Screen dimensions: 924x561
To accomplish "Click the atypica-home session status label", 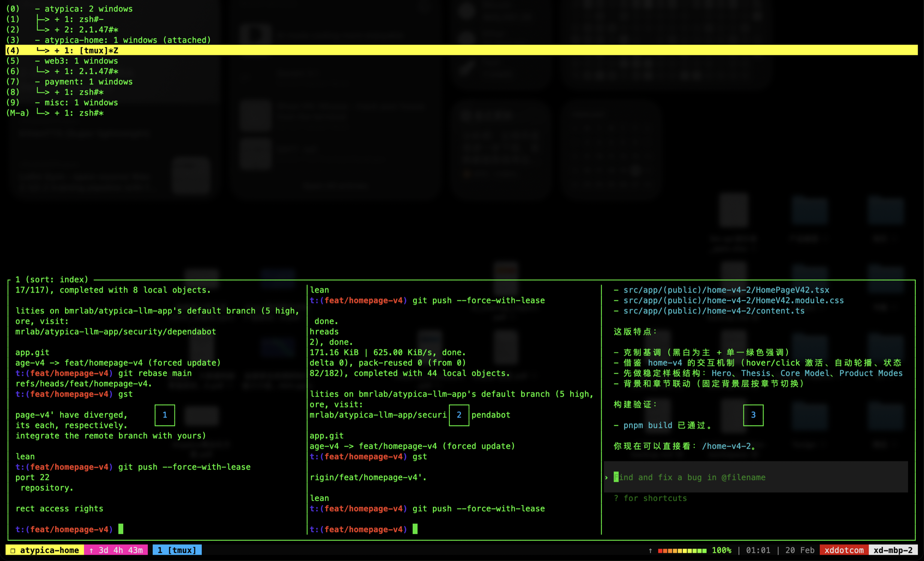I will click(45, 550).
